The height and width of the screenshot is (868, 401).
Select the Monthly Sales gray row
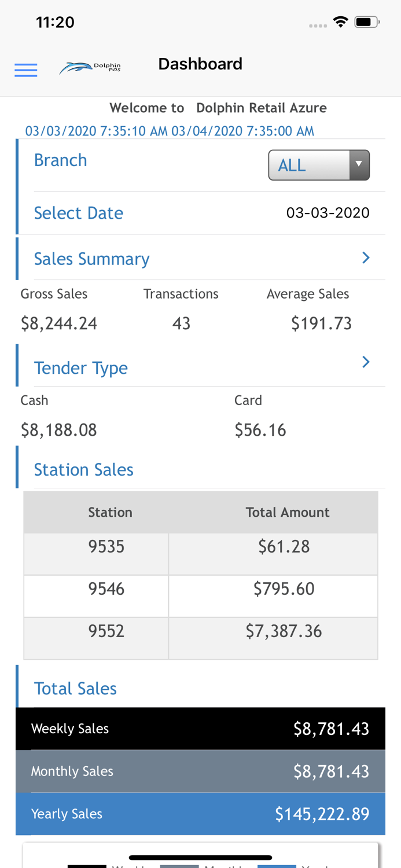pos(200,771)
